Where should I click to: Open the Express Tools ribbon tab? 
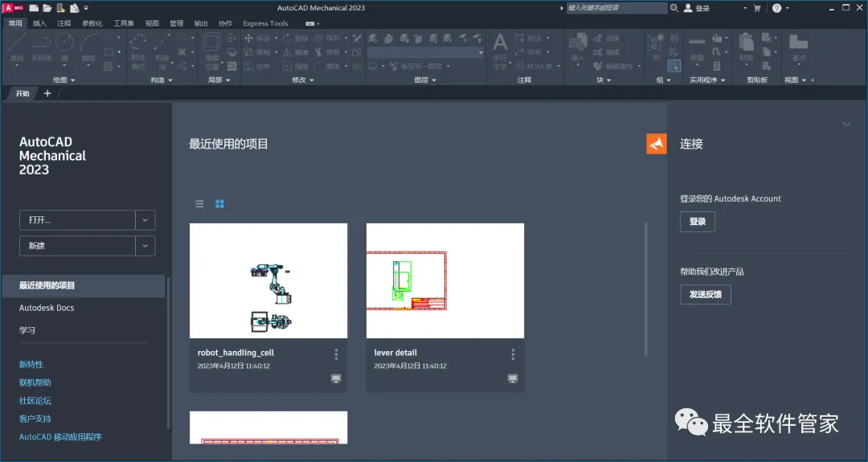click(x=266, y=23)
